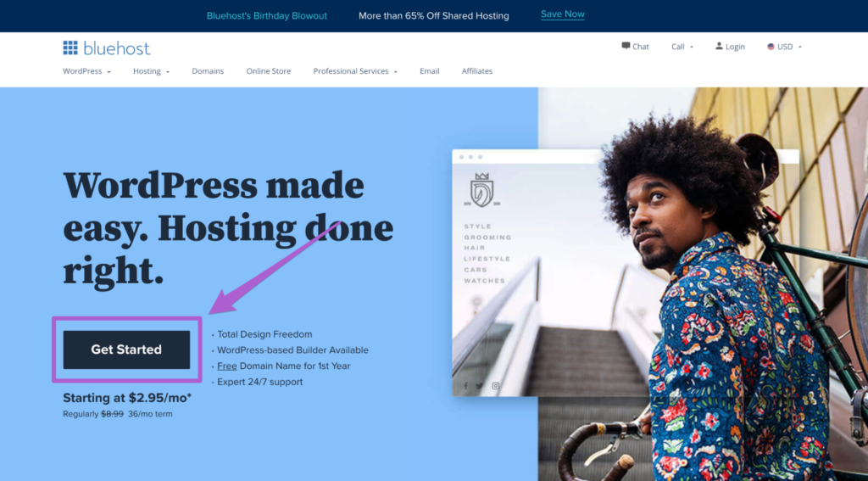868x481 pixels.
Task: Click the Bluehost grid logo icon
Action: [70, 48]
